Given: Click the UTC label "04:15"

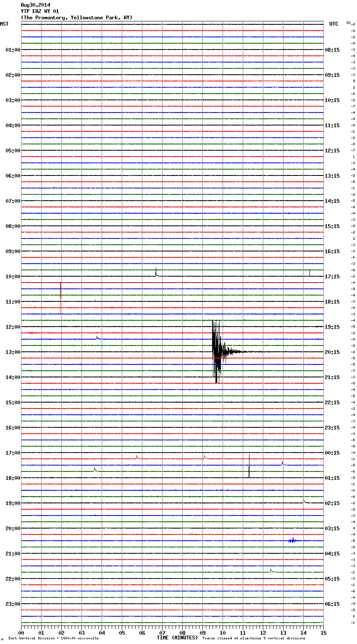Looking at the screenshot, I should [x=332, y=554].
